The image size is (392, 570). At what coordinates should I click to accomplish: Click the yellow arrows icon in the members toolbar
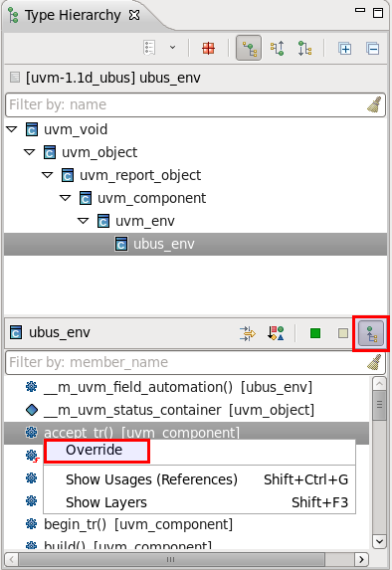pyautogui.click(x=248, y=333)
